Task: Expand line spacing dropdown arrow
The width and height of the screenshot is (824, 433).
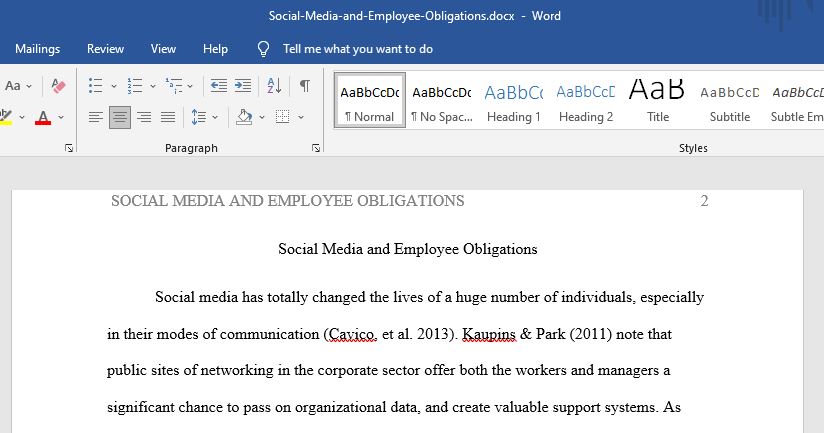Action: pyautogui.click(x=215, y=117)
